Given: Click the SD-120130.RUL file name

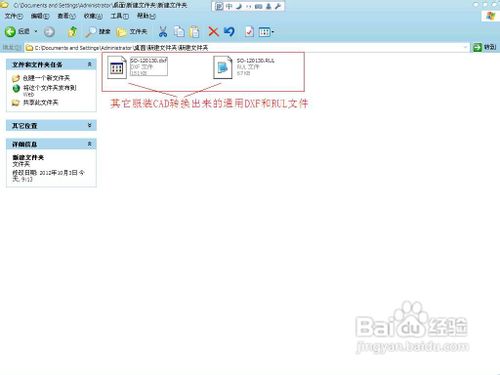Looking at the screenshot, I should (256, 60).
